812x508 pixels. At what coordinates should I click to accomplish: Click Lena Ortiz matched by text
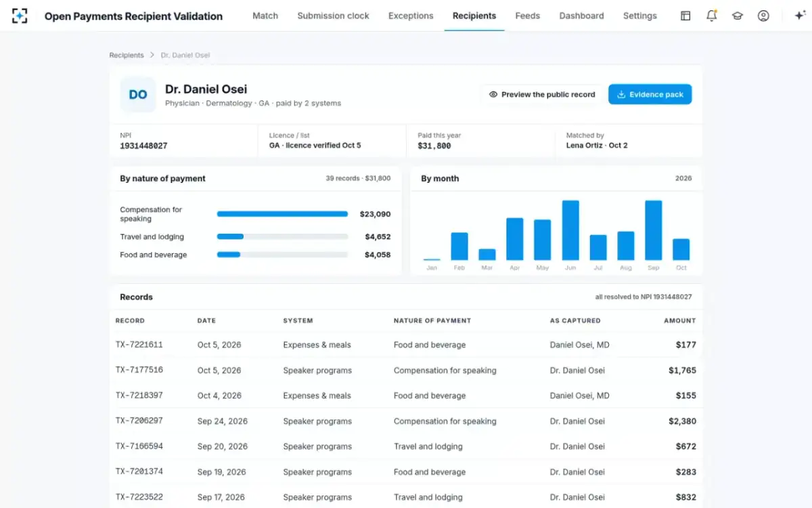pyautogui.click(x=597, y=146)
